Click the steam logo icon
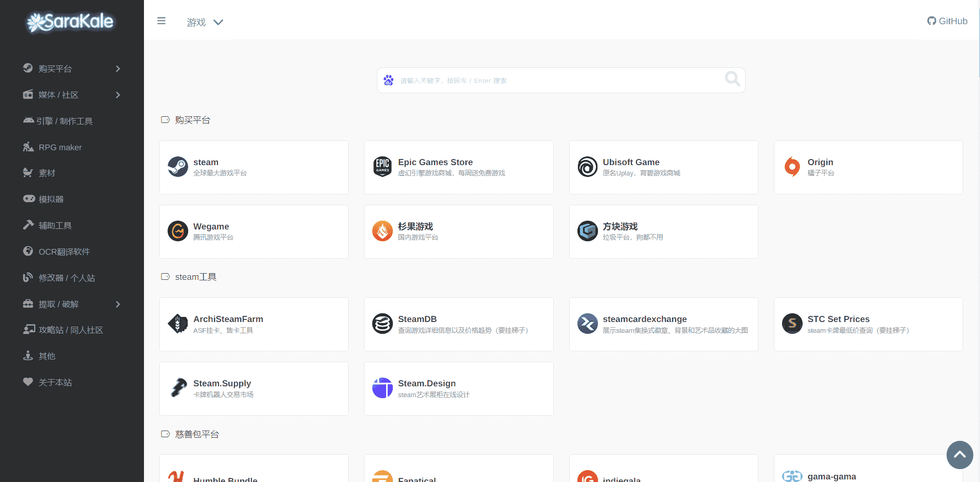 coord(178,167)
